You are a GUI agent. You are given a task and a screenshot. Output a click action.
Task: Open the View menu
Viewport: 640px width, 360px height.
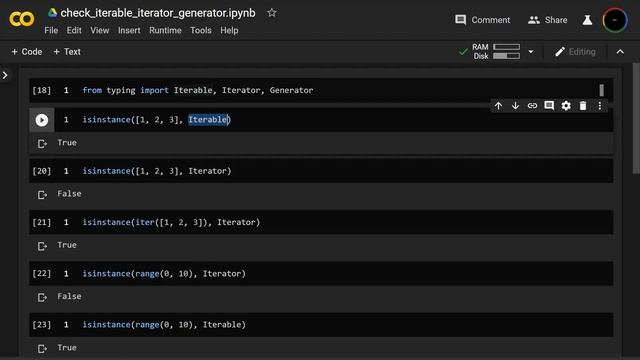[100, 31]
